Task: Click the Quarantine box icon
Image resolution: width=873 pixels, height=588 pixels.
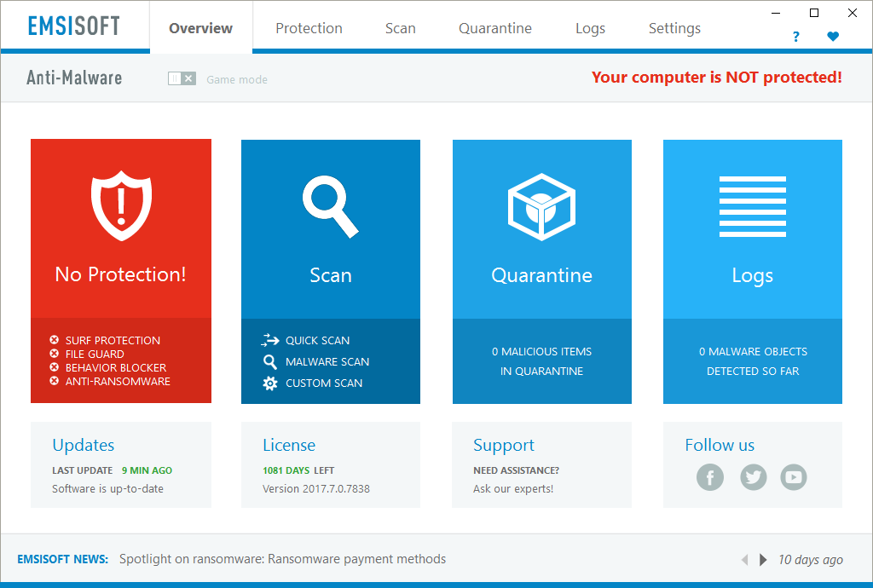Action: [541, 207]
